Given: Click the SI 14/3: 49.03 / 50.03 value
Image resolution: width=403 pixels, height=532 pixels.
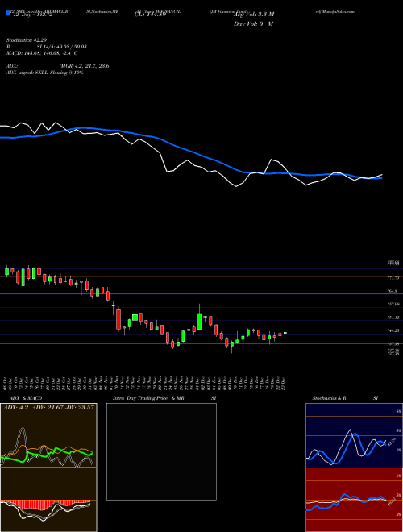Looking at the screenshot, I should [x=62, y=48].
